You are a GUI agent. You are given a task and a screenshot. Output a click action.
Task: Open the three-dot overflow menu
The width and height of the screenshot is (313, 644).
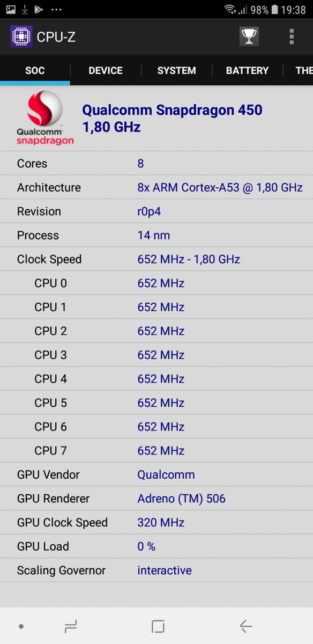pos(291,36)
